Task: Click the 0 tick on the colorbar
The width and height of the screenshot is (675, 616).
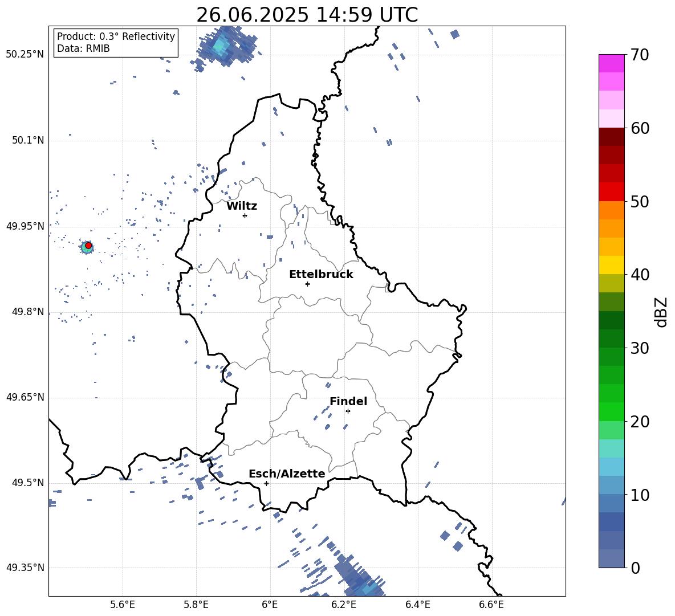Action: (636, 568)
